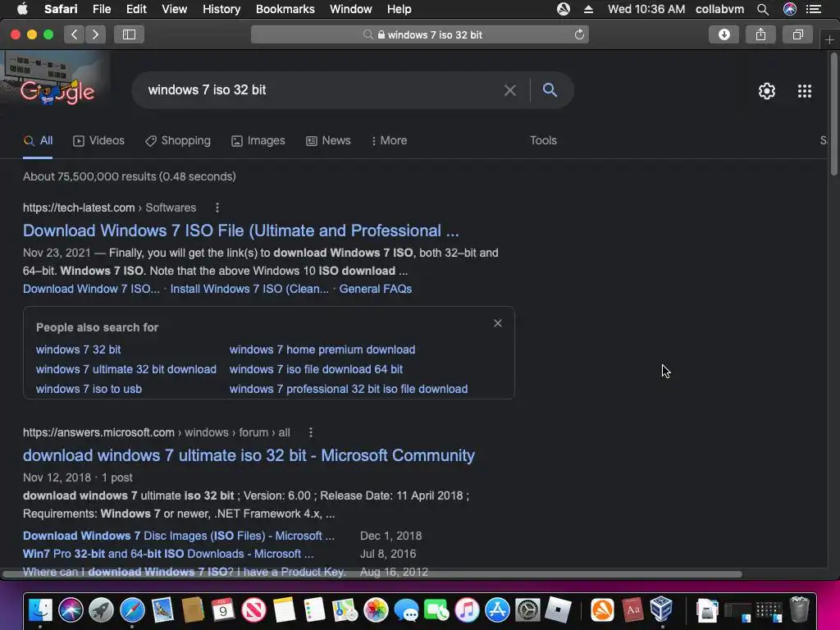Open Download Windows 7 ISO File result
840x630 pixels.
click(240, 231)
